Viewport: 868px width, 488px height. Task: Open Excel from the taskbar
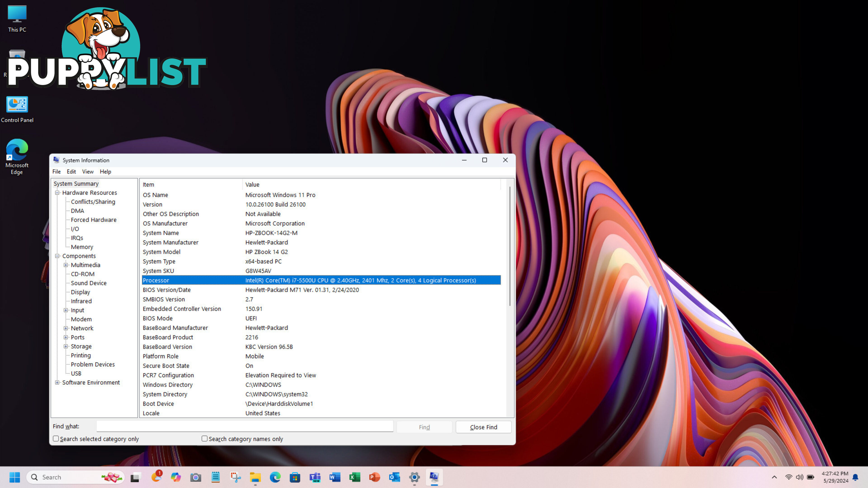(x=354, y=477)
